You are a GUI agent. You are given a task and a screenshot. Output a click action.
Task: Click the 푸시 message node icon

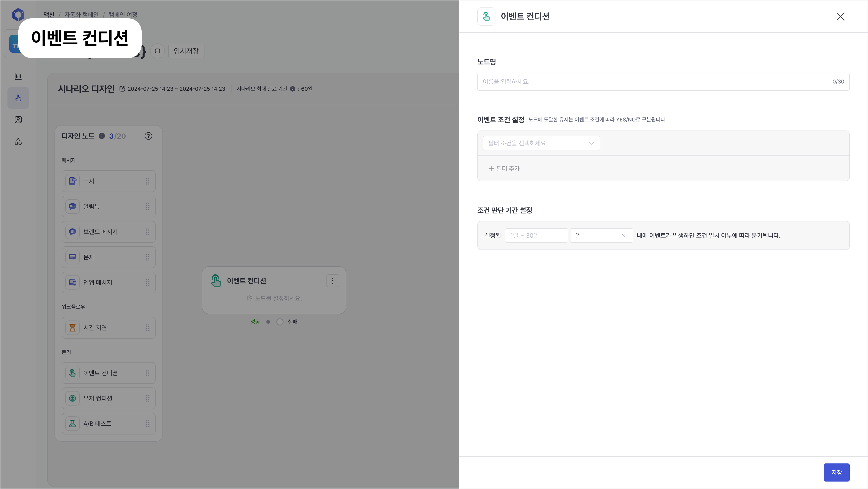(x=73, y=181)
